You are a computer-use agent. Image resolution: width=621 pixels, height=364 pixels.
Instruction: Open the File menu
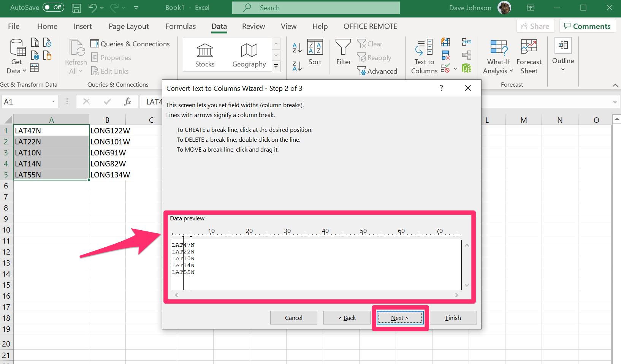coord(14,26)
